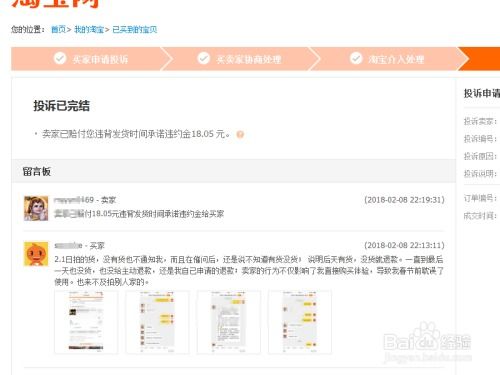Click the 您的位置 breadcrumb label
Screen dimensions: 500x375
[28, 30]
